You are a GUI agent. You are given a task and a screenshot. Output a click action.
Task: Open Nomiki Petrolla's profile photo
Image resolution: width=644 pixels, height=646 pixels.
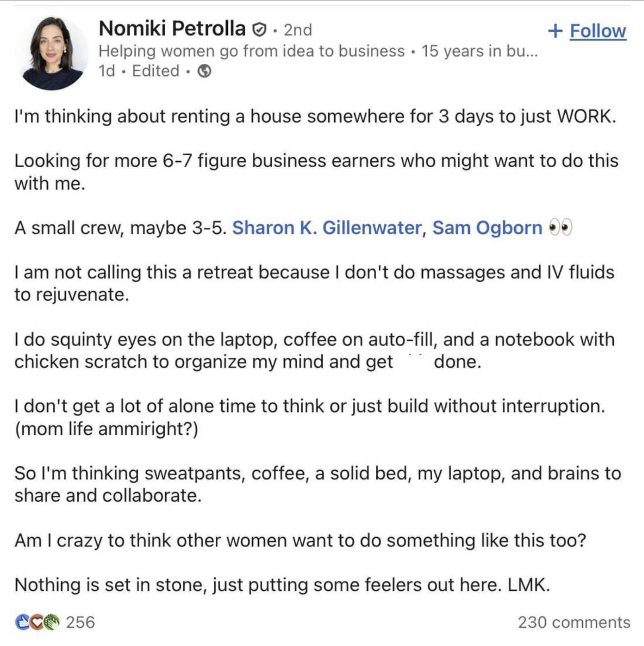tap(52, 53)
